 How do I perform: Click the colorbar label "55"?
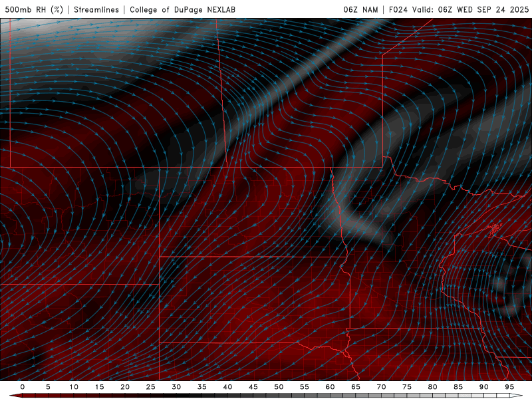(305, 387)
